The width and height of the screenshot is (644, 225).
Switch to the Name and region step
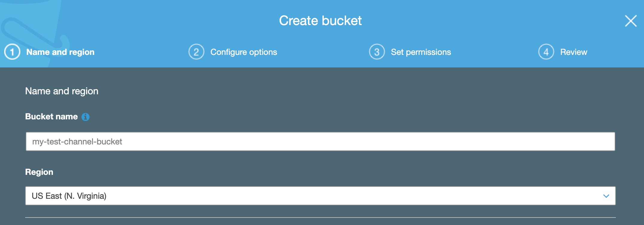tap(60, 52)
